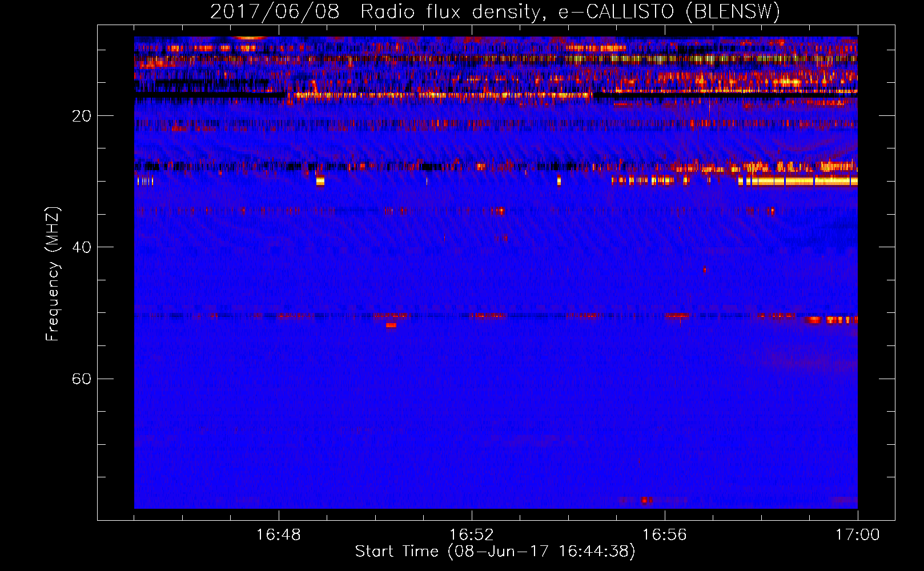This screenshot has height=571, width=924.
Task: Click the 40 frequency tick label
Action: pos(81,247)
